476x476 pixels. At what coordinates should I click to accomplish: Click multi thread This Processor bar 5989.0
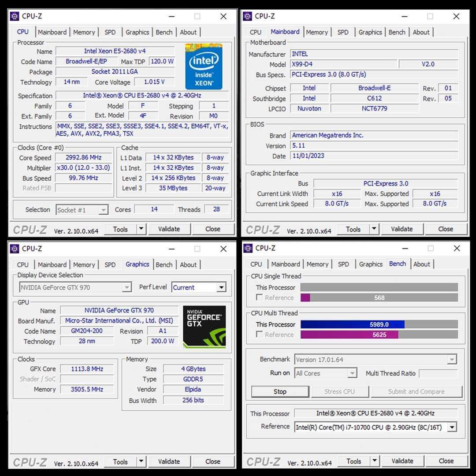[379, 324]
